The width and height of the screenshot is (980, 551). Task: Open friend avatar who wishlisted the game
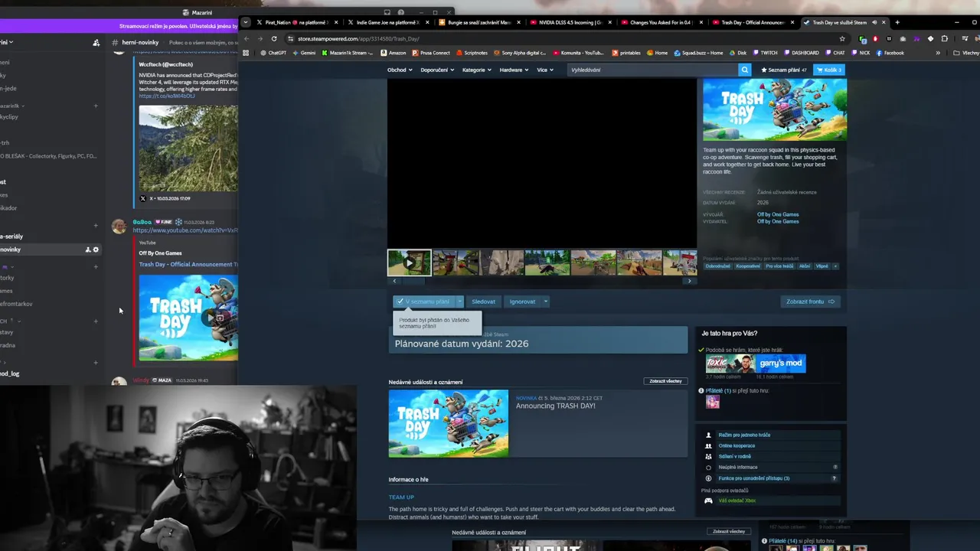713,402
